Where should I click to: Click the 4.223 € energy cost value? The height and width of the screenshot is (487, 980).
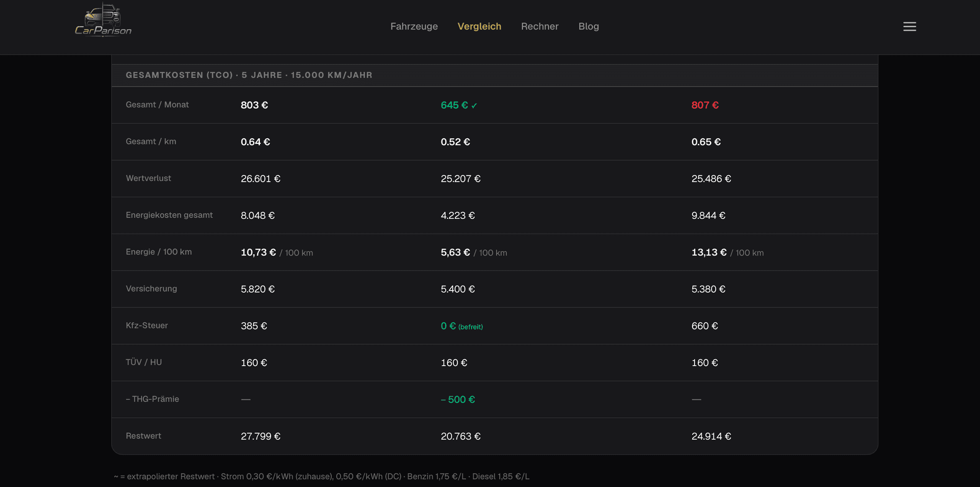tap(458, 215)
